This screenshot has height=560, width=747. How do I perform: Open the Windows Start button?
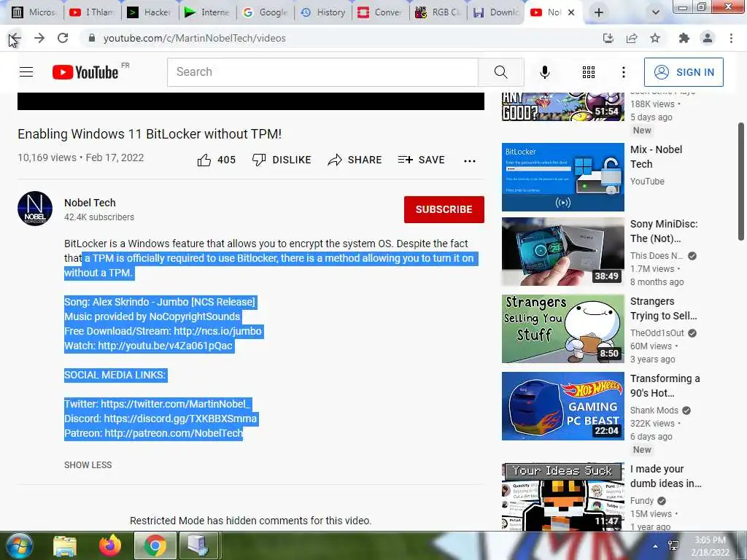click(x=18, y=545)
